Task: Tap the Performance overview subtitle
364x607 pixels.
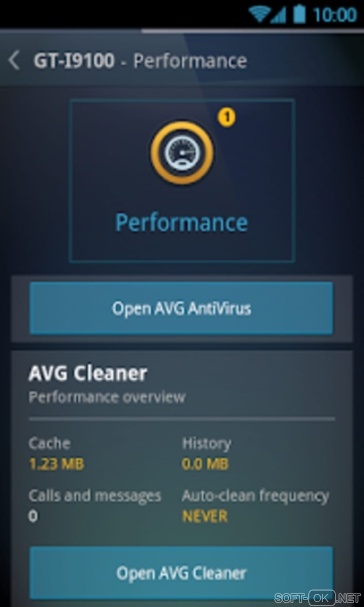Action: tap(107, 397)
